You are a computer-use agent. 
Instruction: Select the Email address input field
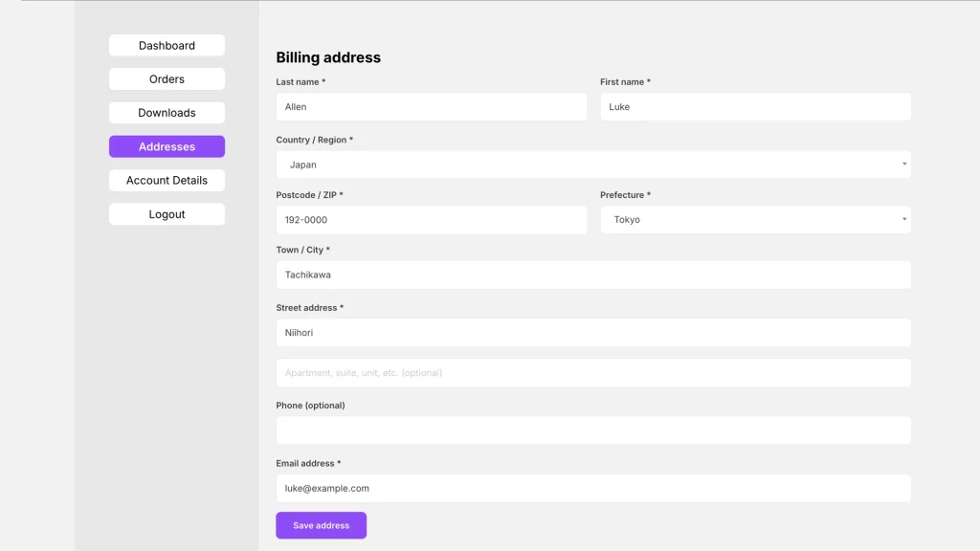click(x=592, y=488)
